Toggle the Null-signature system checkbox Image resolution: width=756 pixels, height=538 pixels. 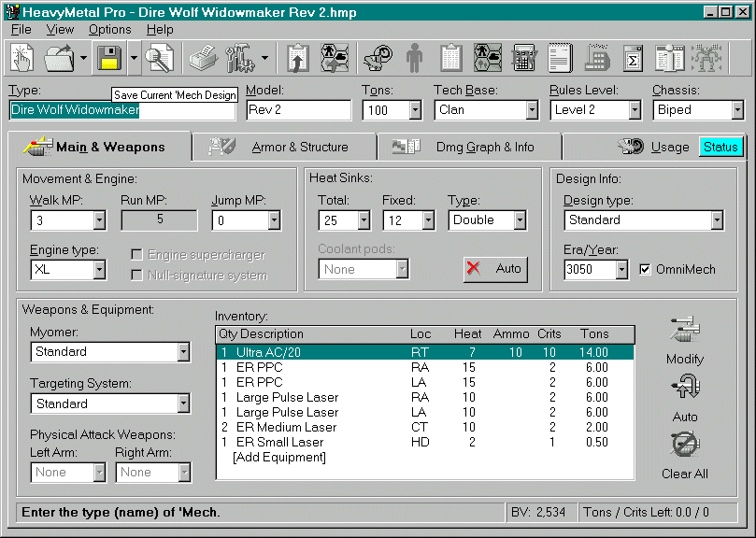click(x=137, y=276)
